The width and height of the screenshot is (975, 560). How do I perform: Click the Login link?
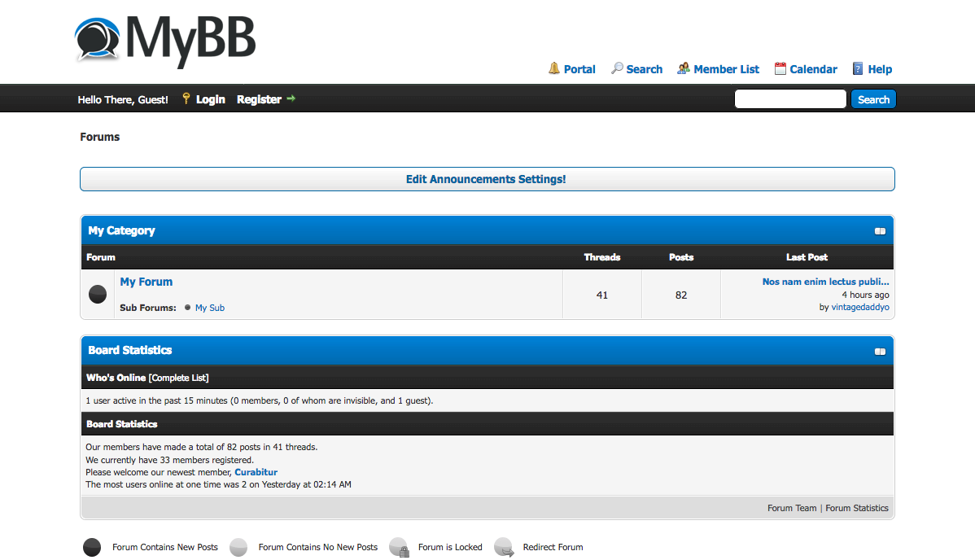(x=210, y=99)
